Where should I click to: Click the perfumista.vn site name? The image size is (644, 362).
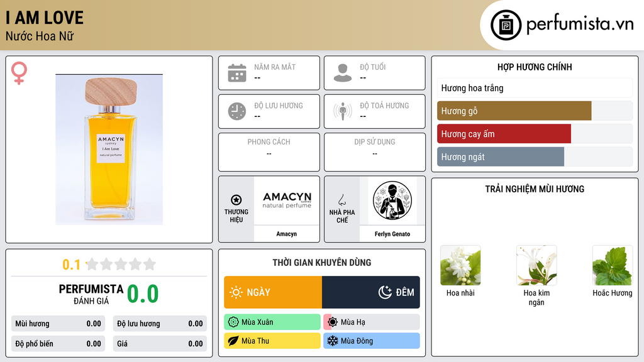coord(580,24)
